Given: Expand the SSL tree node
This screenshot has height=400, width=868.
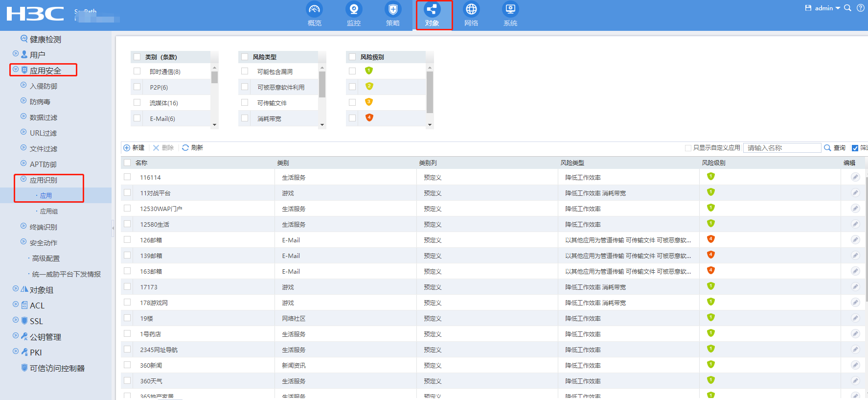Looking at the screenshot, I should click(x=16, y=320).
